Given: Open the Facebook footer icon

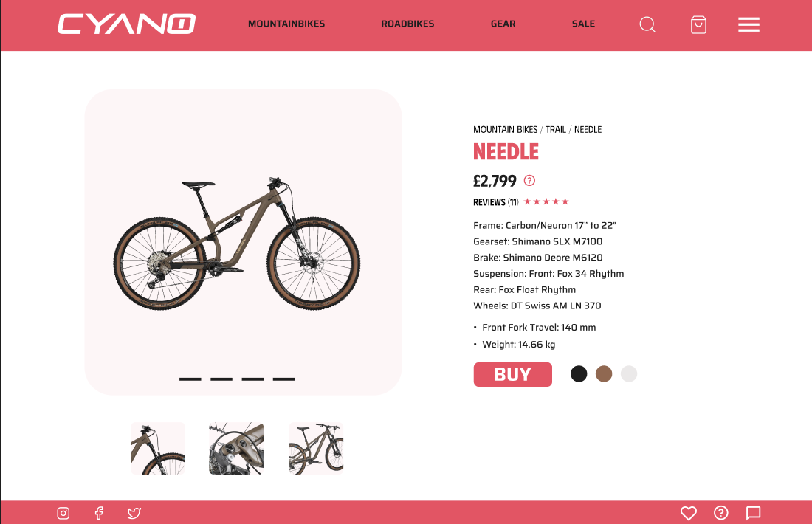Looking at the screenshot, I should (99, 513).
